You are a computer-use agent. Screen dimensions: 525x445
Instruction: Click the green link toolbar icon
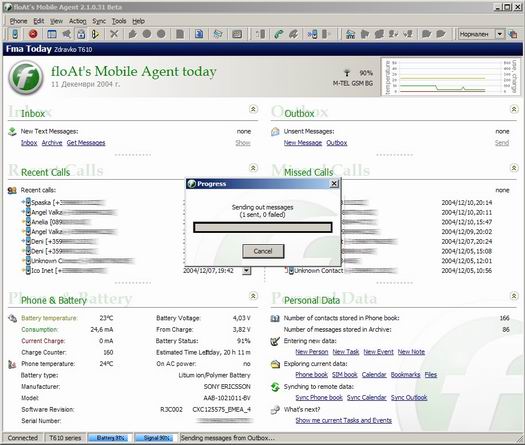tap(279, 34)
